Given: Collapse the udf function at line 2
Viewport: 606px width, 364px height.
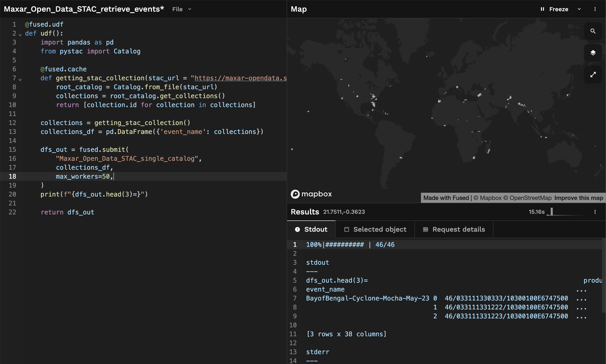Looking at the screenshot, I should point(20,35).
